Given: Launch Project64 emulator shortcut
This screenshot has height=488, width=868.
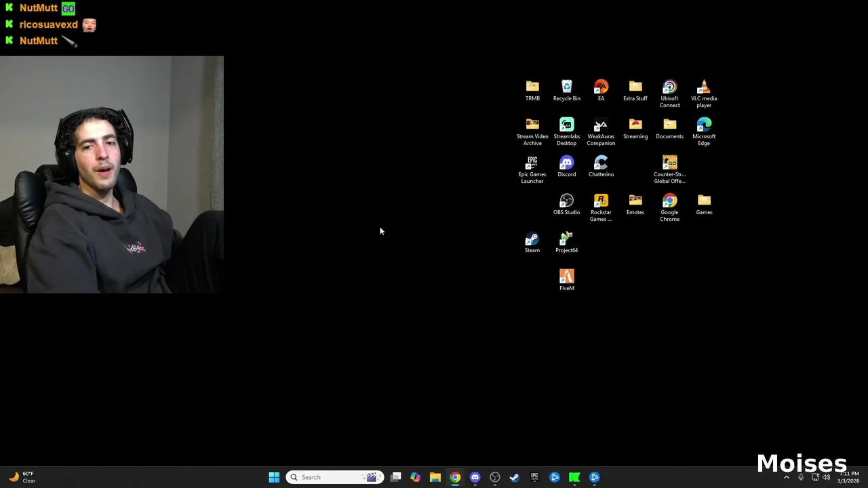Looking at the screenshot, I should coord(566,242).
